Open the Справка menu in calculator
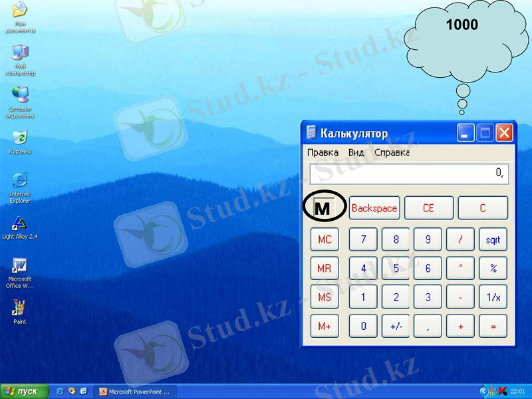 click(392, 152)
